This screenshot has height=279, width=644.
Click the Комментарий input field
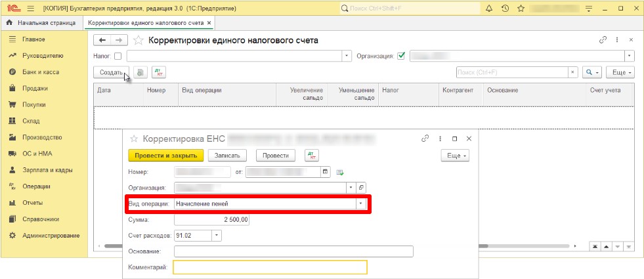pos(270,267)
